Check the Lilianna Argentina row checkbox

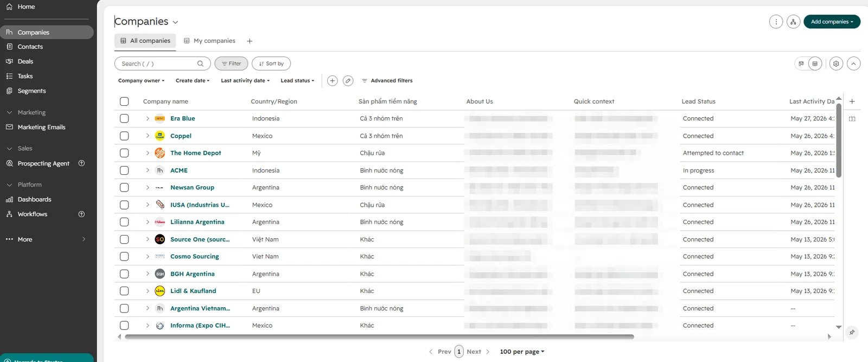pos(124,222)
